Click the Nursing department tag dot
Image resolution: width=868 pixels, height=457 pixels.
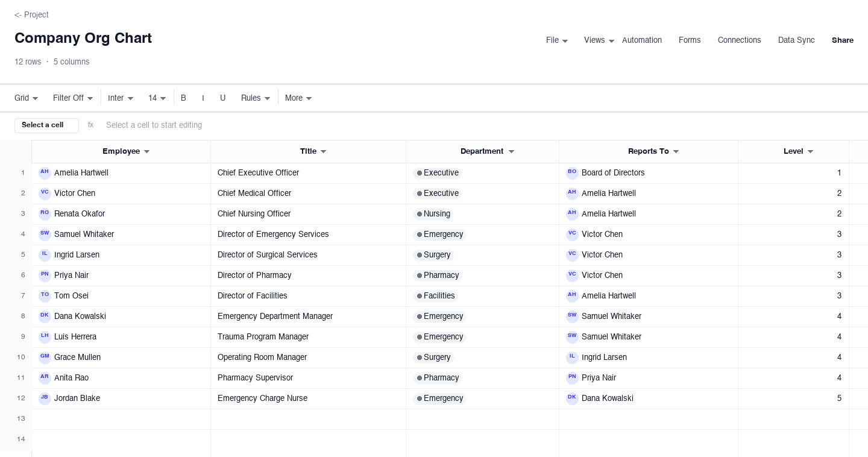pos(420,214)
